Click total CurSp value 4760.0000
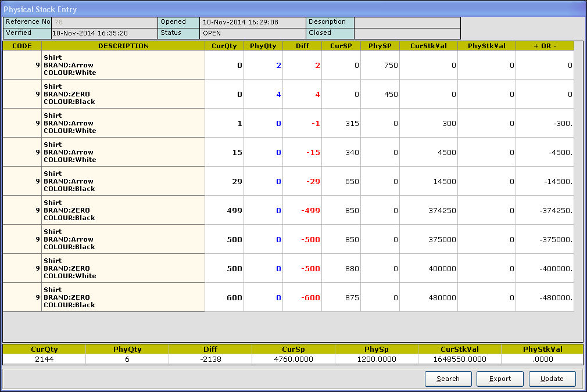587x392 pixels. click(293, 359)
